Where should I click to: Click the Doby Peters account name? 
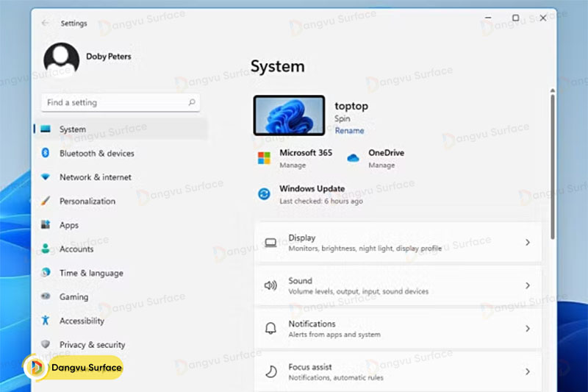(x=109, y=57)
